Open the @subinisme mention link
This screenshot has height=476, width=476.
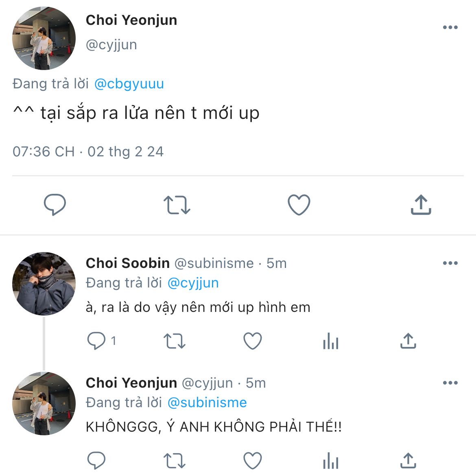[207, 403]
